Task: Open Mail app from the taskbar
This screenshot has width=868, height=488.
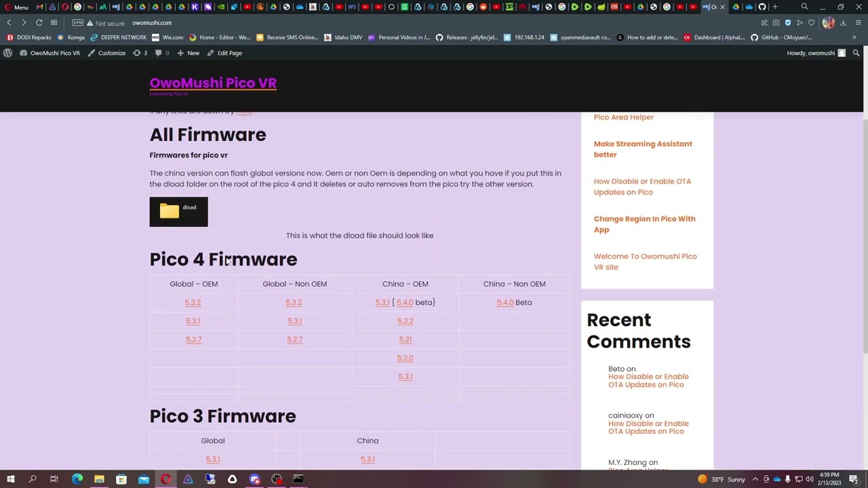Action: [x=144, y=479]
